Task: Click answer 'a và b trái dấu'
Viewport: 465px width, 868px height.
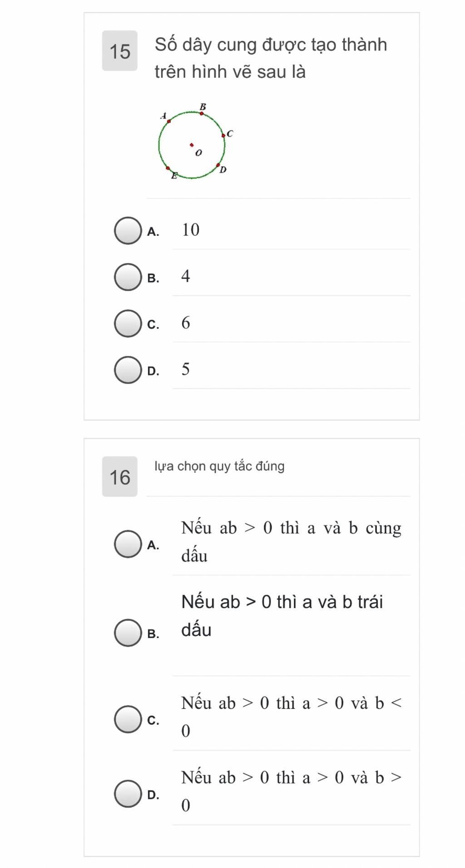Action: pos(282,616)
